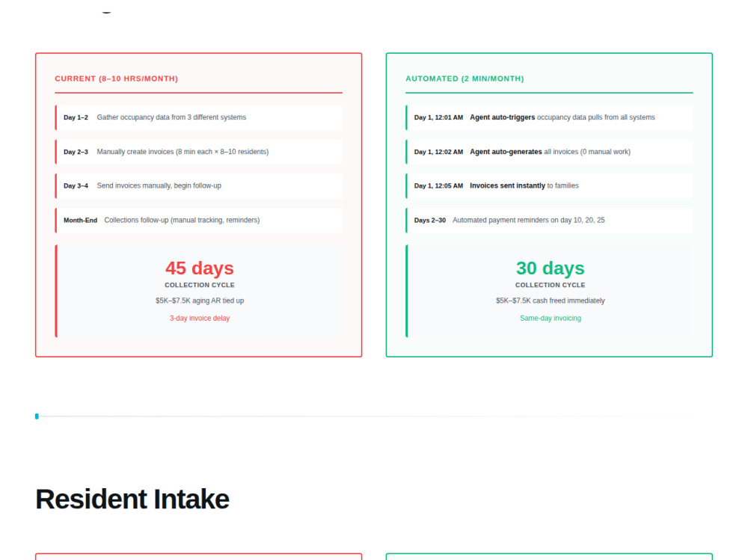Click the 'Same-day invoicing' note

pyautogui.click(x=550, y=319)
